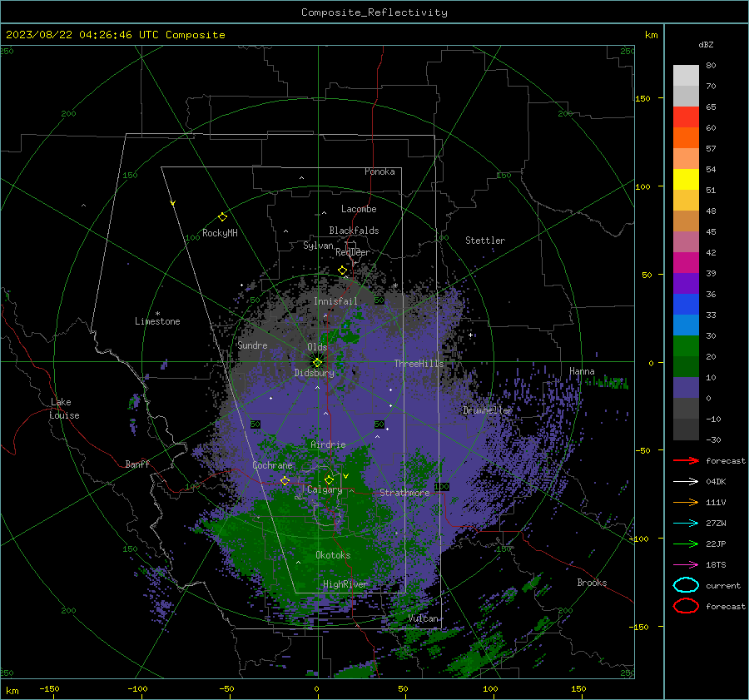Click the Lake Louise label
This screenshot has height=700, width=749.
click(65, 409)
